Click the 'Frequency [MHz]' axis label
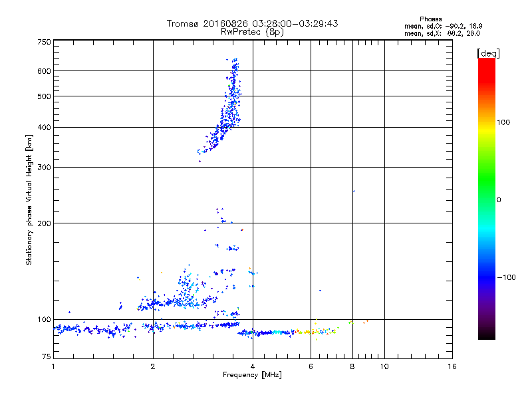Screen dimensions: 532x399 [252, 375]
